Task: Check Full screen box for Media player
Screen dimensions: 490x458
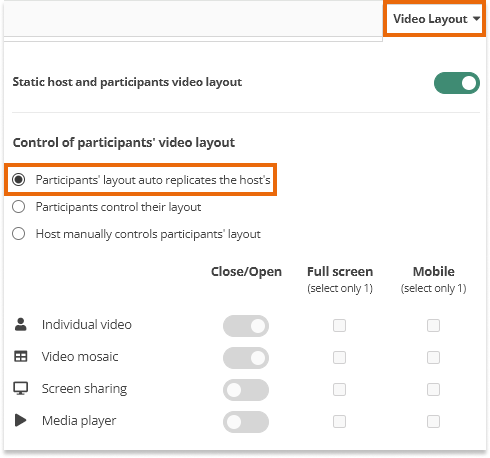Action: tap(339, 421)
